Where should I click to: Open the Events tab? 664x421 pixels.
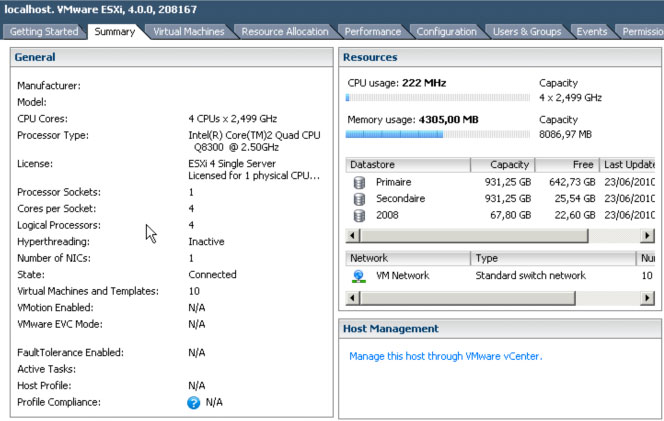[592, 32]
